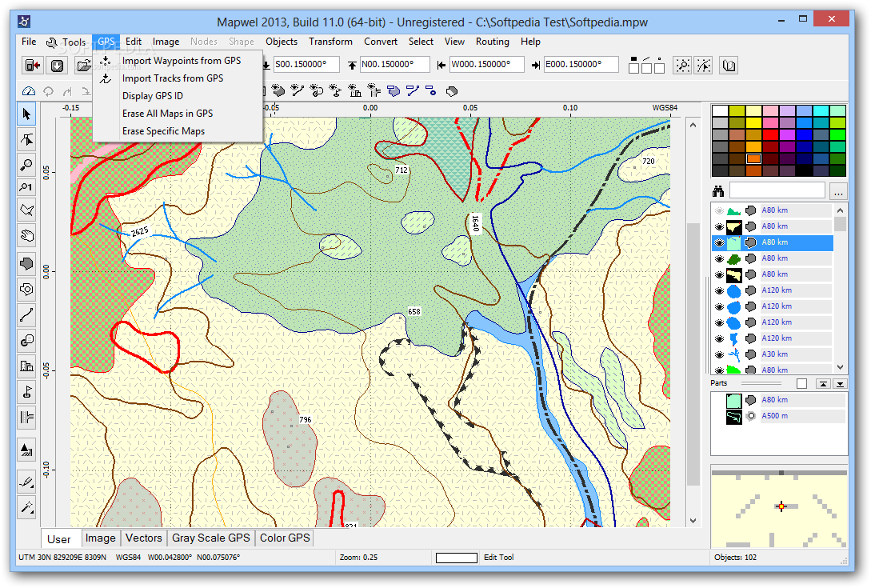Switch to the Gray Scale GPS tab
871x588 pixels.
pos(211,538)
